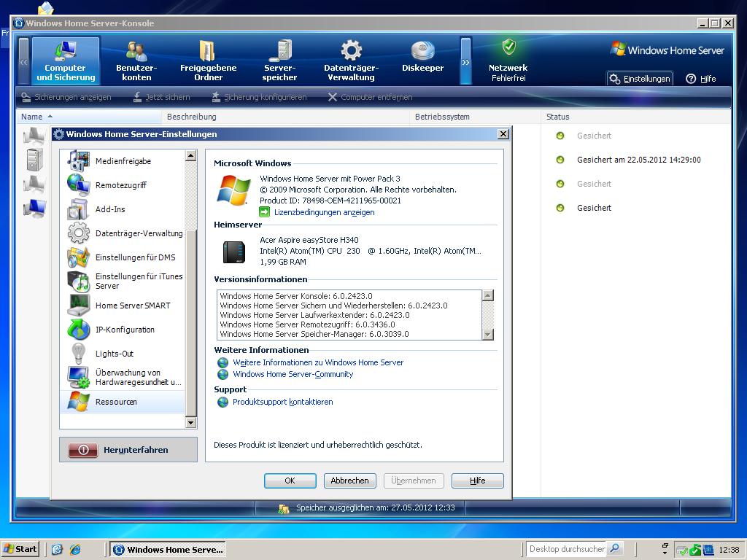This screenshot has height=560, width=747.
Task: Click the green arrow beside Lizenzbedingungen
Action: pos(264,212)
